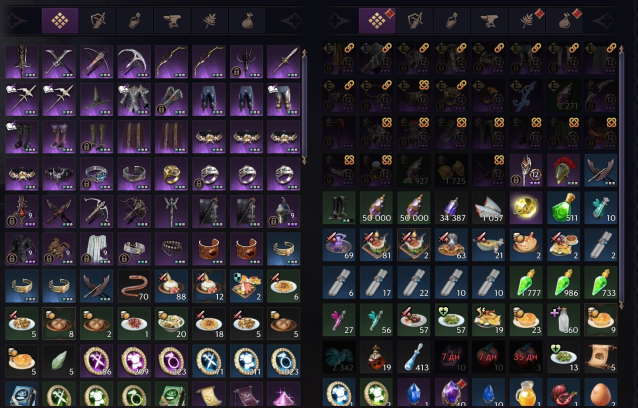
Task: Open the bag tab with red marker
Action: (564, 21)
